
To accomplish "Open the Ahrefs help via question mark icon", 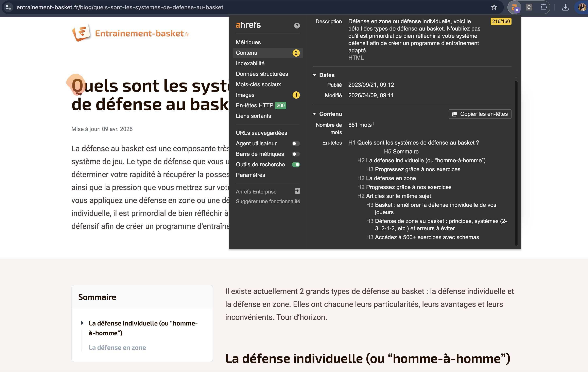I will click(297, 25).
